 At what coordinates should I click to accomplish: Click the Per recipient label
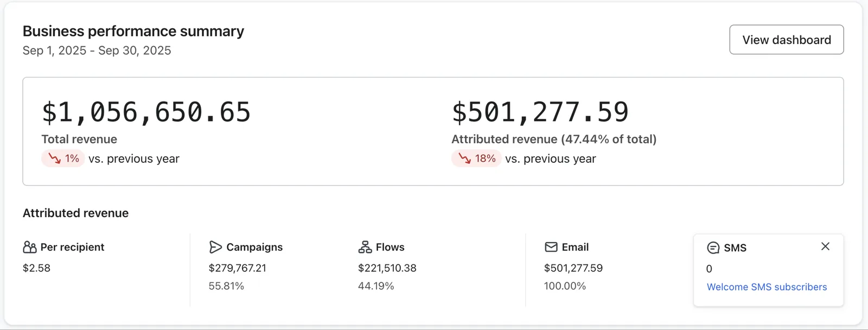click(72, 247)
